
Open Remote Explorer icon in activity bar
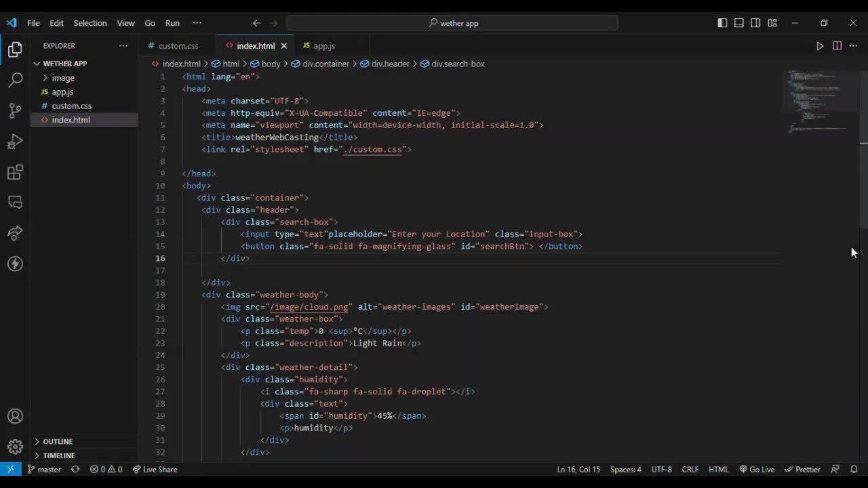click(15, 203)
